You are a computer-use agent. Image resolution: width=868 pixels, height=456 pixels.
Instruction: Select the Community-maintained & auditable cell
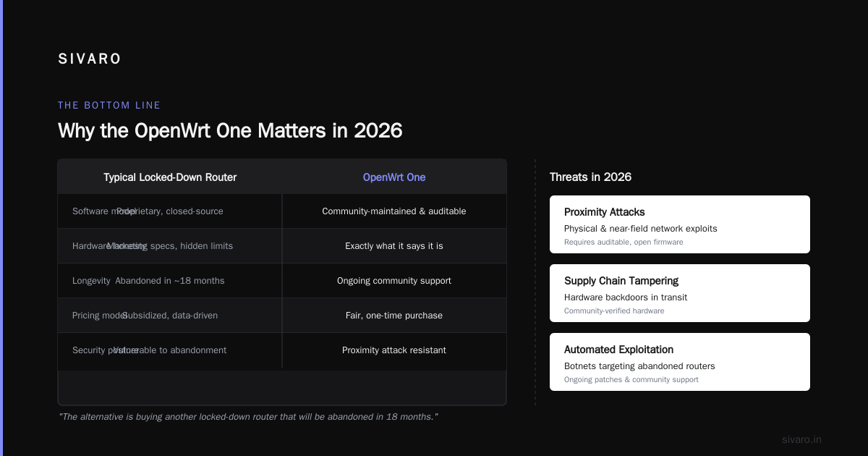pos(394,211)
